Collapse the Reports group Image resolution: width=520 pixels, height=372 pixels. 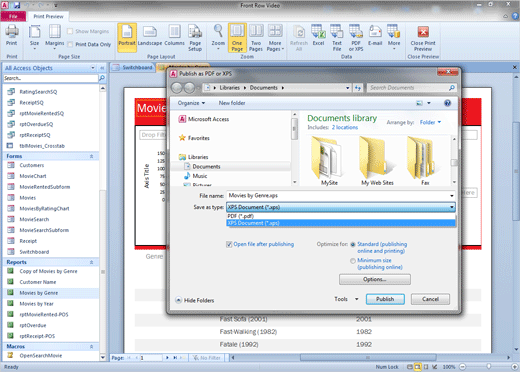click(x=91, y=262)
